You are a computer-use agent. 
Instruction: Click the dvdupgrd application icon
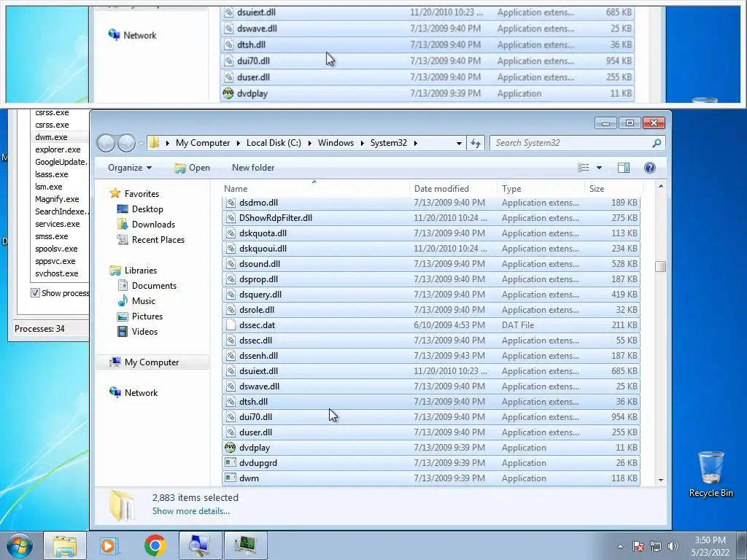tap(230, 462)
